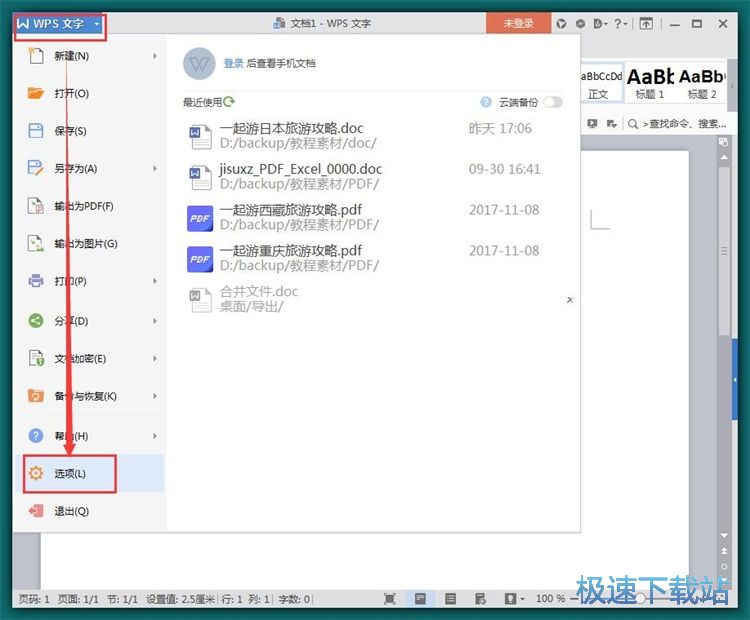Open the WPS 文字 application menu button

point(59,24)
